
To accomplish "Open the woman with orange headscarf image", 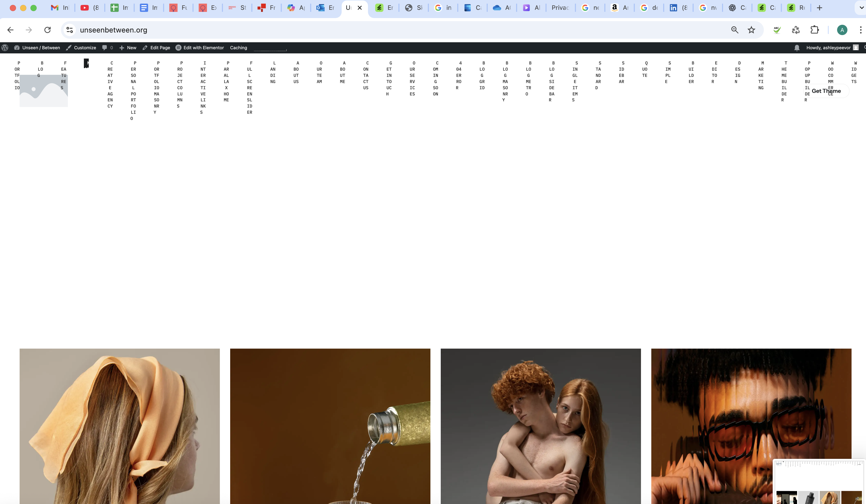I will [x=119, y=426].
